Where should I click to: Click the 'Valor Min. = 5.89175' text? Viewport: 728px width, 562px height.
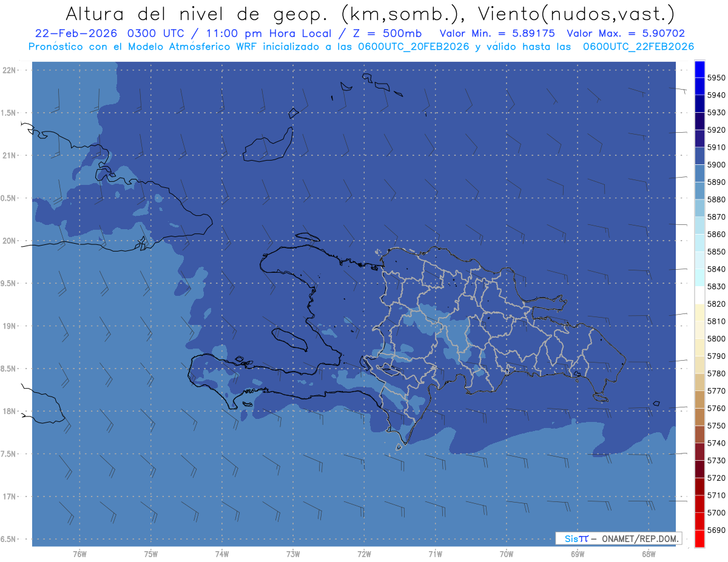pyautogui.click(x=497, y=33)
